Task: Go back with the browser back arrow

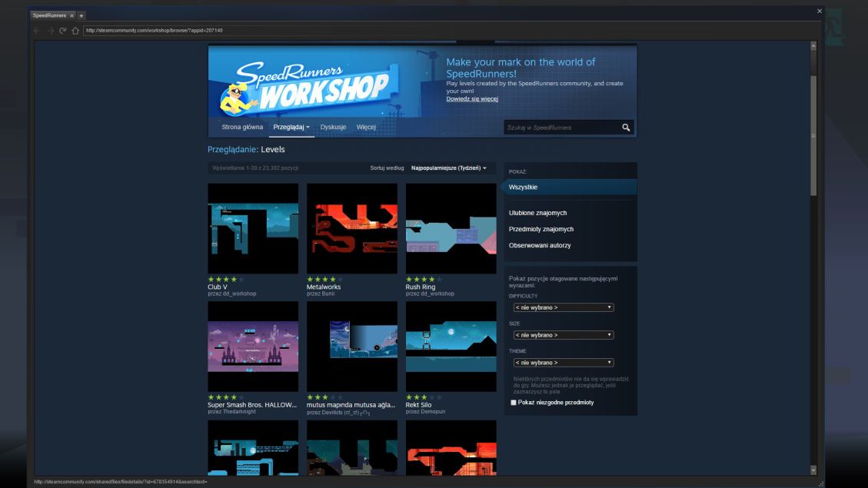Action: [x=37, y=31]
